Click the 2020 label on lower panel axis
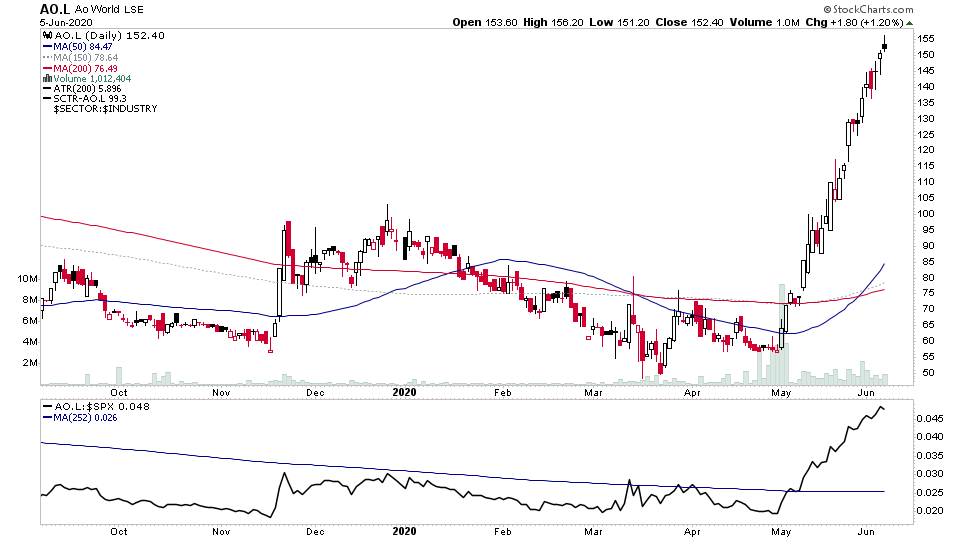Screen dimensions: 960x540 pos(404,531)
